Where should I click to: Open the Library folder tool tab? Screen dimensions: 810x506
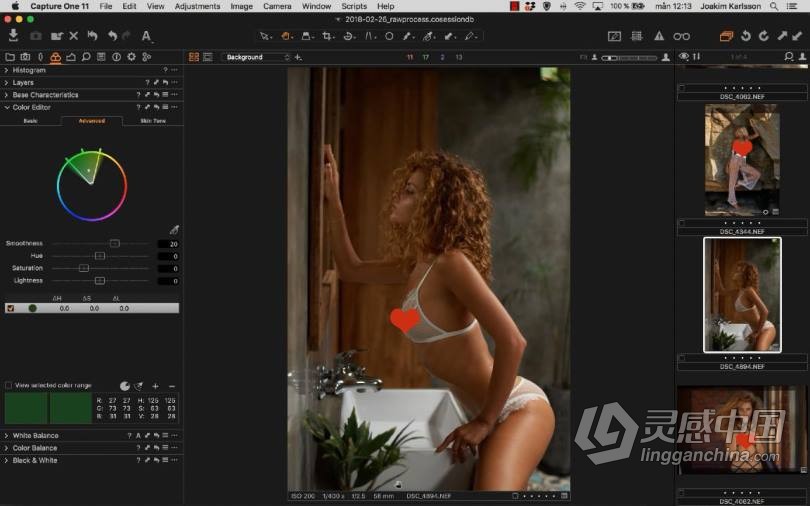10,57
